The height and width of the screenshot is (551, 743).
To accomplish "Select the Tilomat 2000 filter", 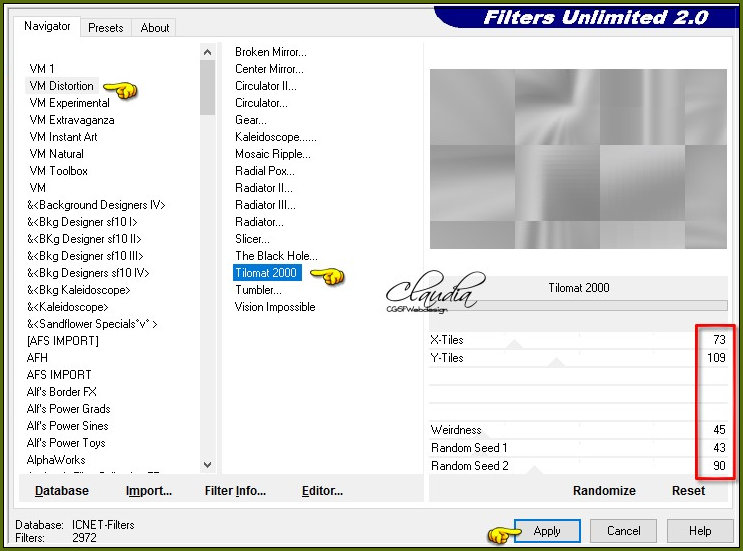I will tap(267, 273).
